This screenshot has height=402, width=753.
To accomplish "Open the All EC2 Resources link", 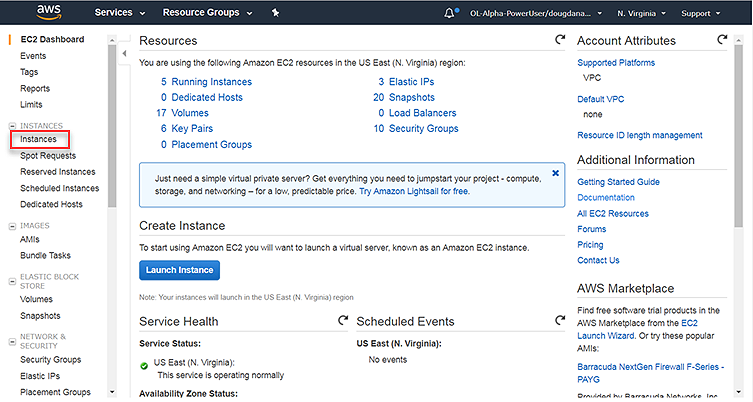I will pyautogui.click(x=613, y=213).
